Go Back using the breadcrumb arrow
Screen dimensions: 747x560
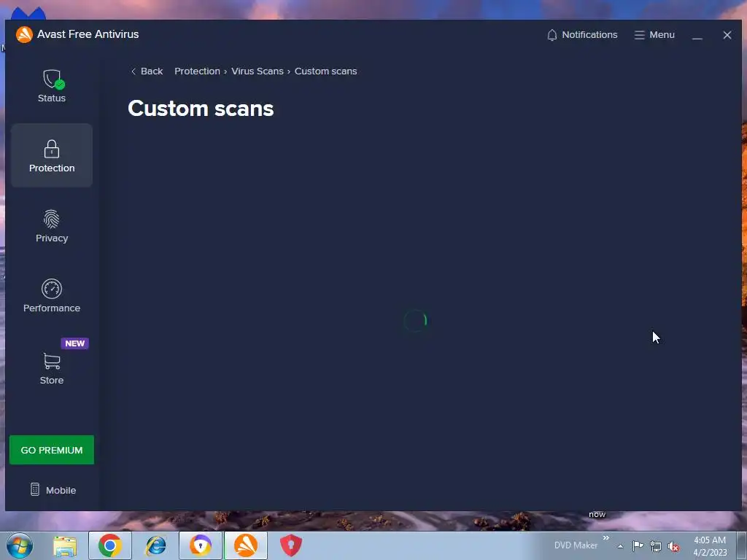coord(147,71)
